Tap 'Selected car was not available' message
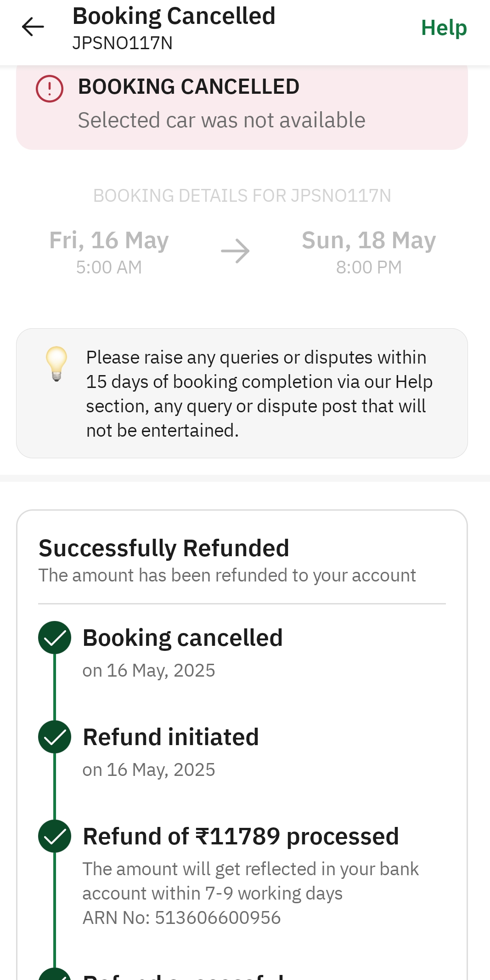Screen dimensions: 490x980 (221, 120)
